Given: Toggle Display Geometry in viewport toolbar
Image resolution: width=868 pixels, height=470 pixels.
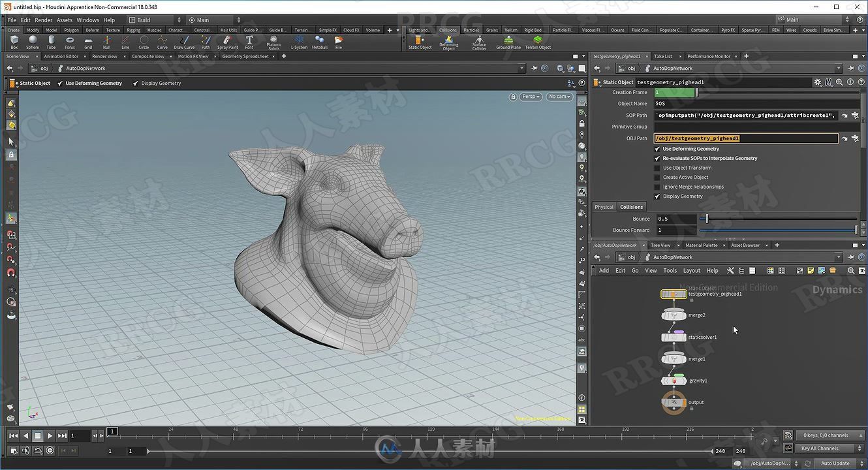Looking at the screenshot, I should pyautogui.click(x=157, y=83).
